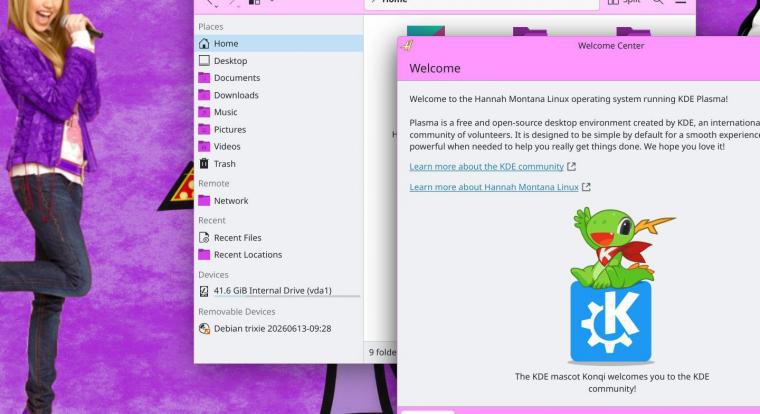Go to Downloads in the Places panel
The width and height of the screenshot is (760, 414).
point(279,95)
